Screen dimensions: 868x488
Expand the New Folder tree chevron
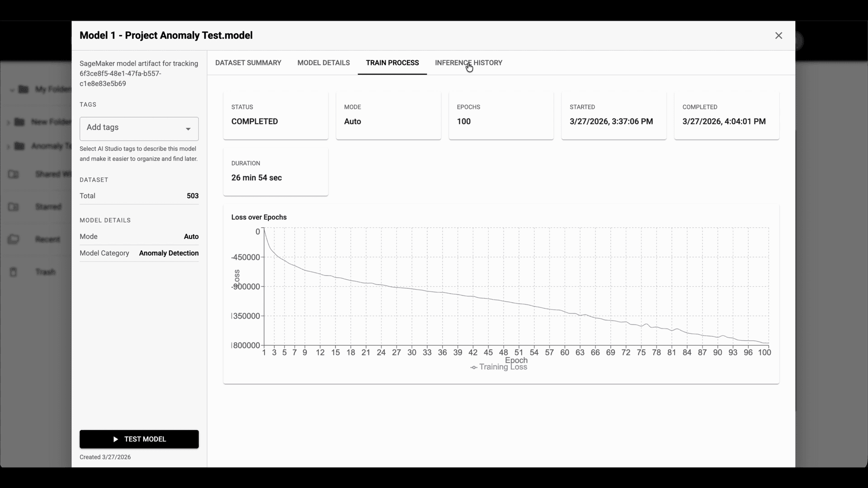click(x=8, y=122)
